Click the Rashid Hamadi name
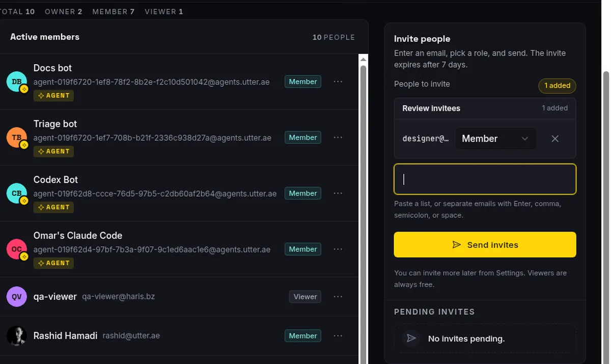Image resolution: width=611 pixels, height=364 pixels. [x=65, y=335]
